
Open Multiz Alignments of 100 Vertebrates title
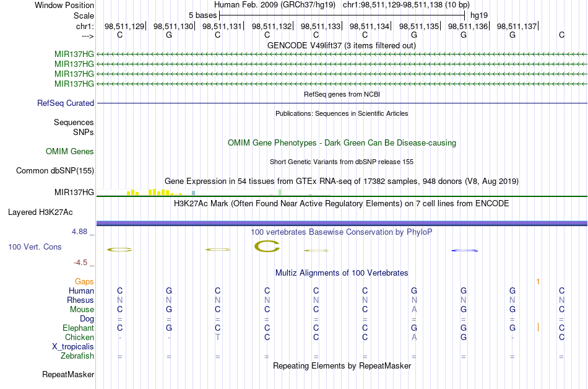point(342,273)
